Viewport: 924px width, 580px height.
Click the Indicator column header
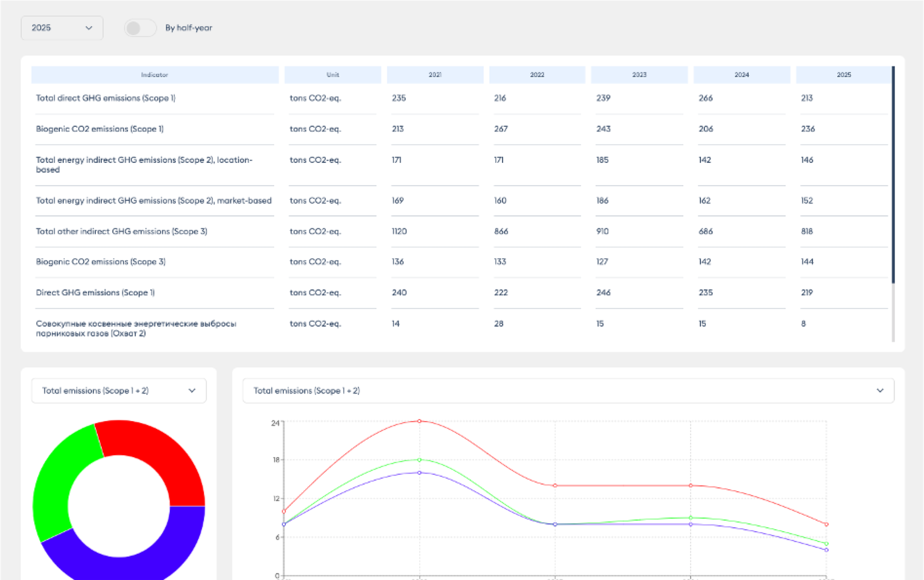tap(154, 75)
